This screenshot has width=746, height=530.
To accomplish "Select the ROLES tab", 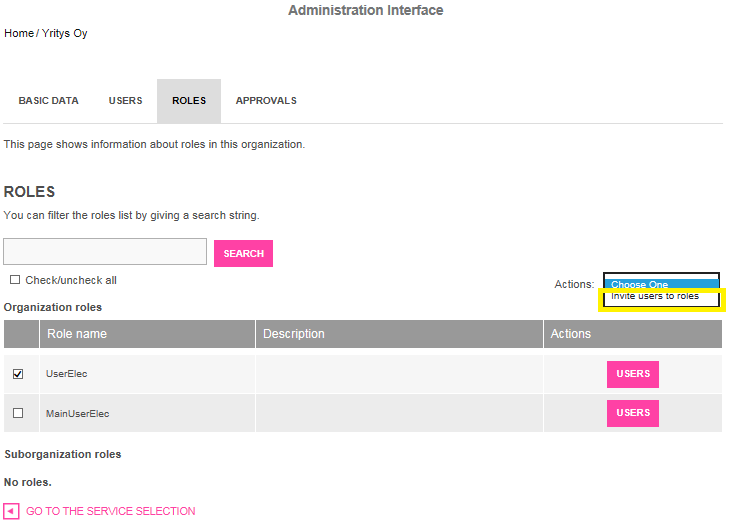I will pos(189,101).
